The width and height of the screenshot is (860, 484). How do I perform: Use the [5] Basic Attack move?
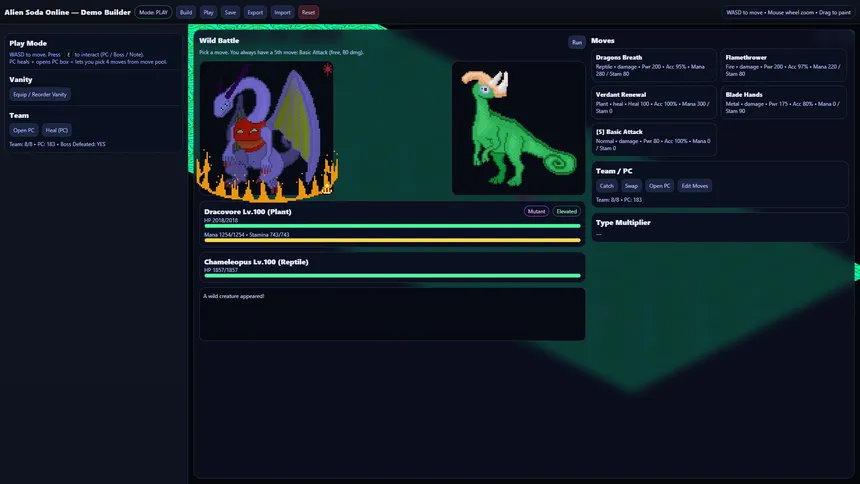click(x=654, y=140)
